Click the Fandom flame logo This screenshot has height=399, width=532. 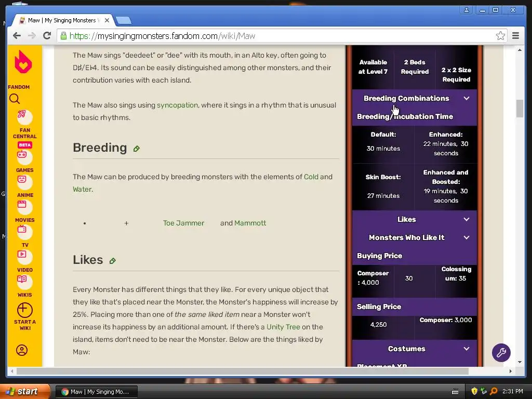coord(23,62)
